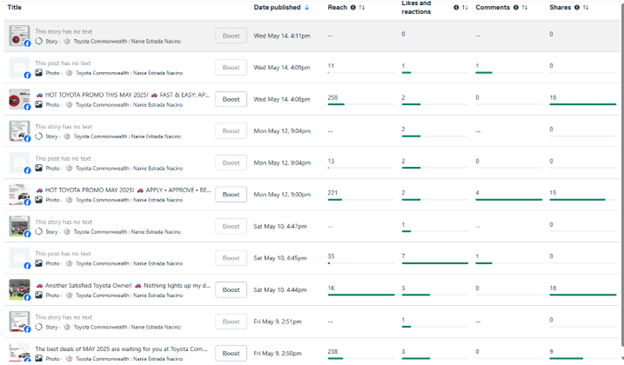624x365 pixels.
Task: Open The best deals of MAY title
Action: [121, 349]
